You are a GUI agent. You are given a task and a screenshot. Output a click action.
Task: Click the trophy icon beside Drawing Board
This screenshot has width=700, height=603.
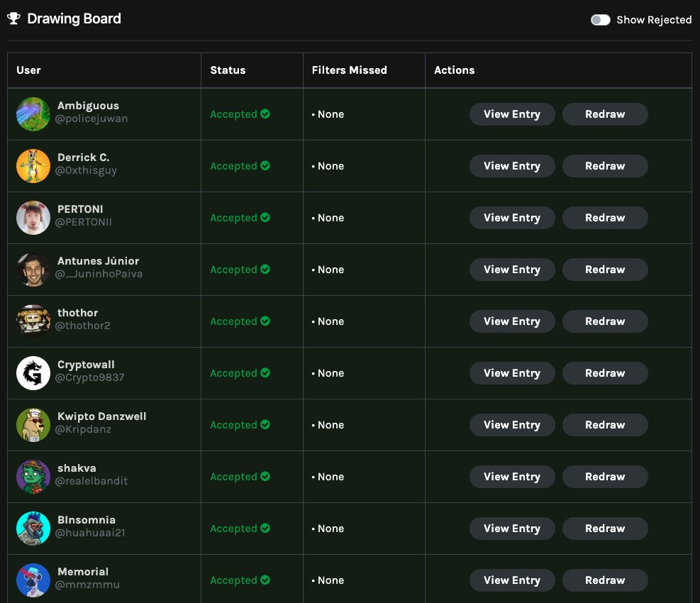[14, 18]
